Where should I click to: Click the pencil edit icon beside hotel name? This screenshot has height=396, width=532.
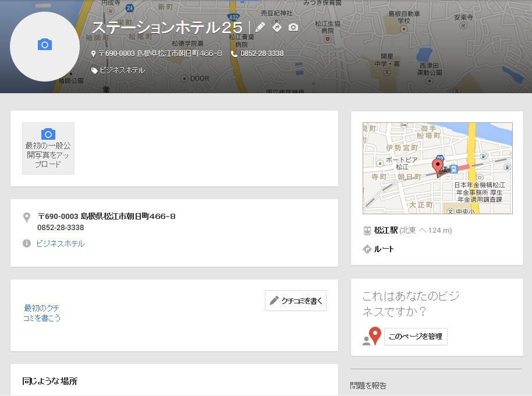(260, 27)
